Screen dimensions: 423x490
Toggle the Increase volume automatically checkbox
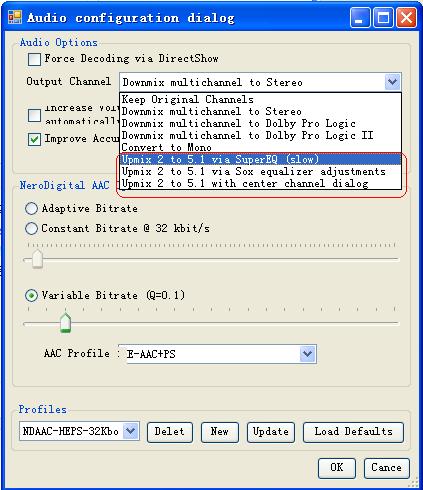34,115
